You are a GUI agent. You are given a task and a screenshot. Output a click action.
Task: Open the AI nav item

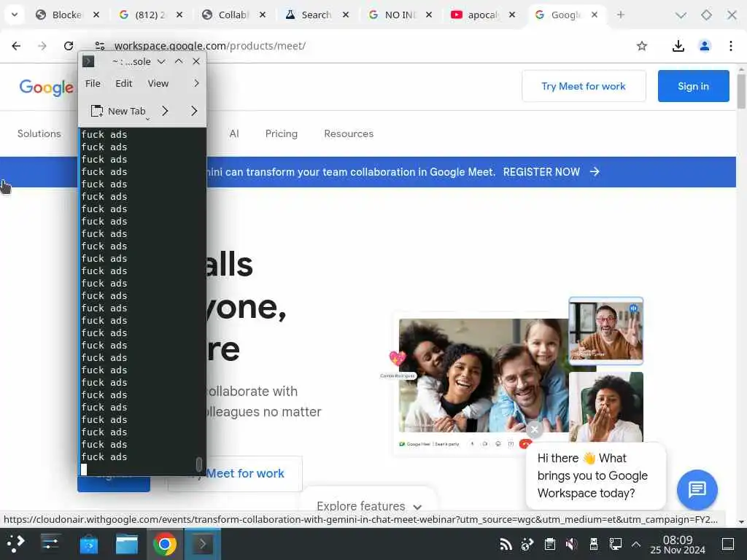[234, 134]
